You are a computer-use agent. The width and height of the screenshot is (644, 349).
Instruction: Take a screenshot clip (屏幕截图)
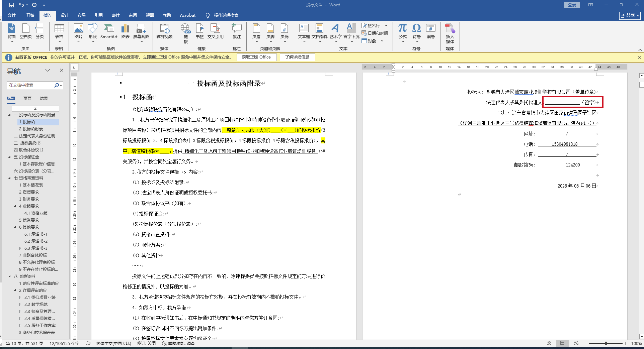point(141,33)
